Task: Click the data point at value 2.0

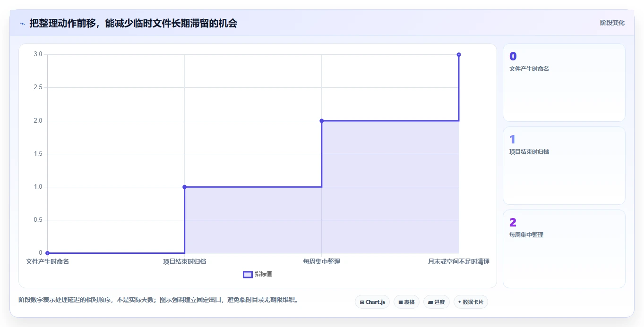Action: point(322,121)
